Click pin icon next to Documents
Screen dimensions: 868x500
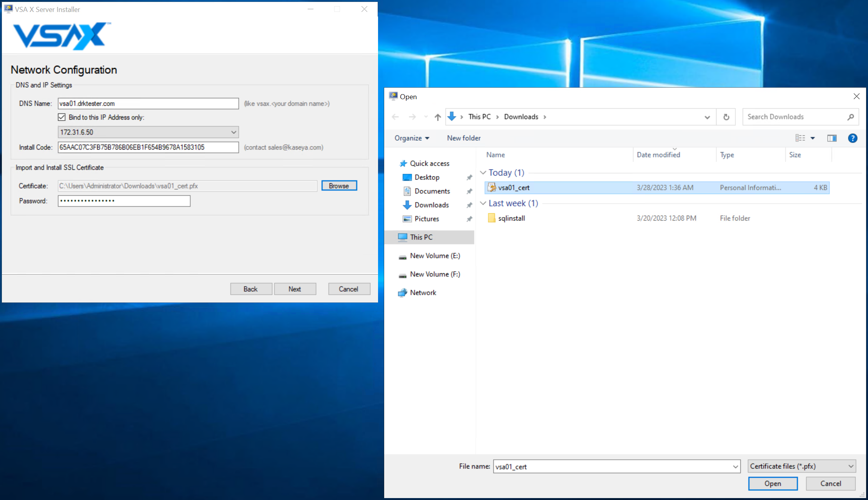pos(469,191)
